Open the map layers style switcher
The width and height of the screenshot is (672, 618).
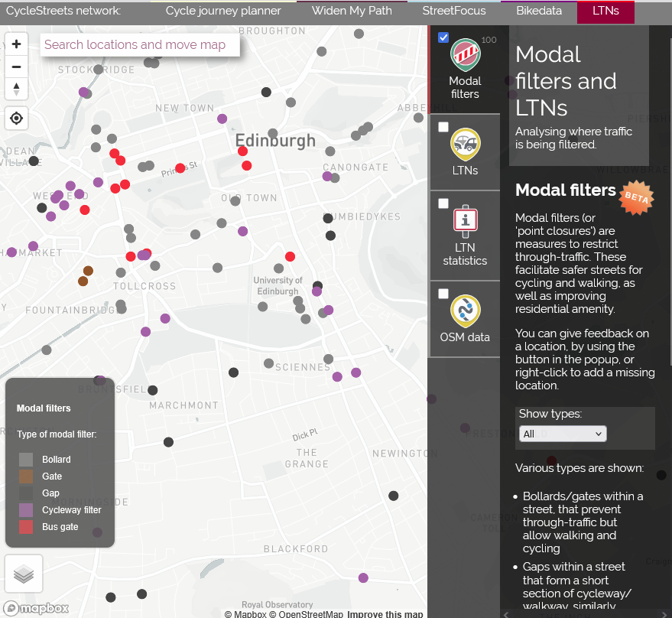coord(24,574)
